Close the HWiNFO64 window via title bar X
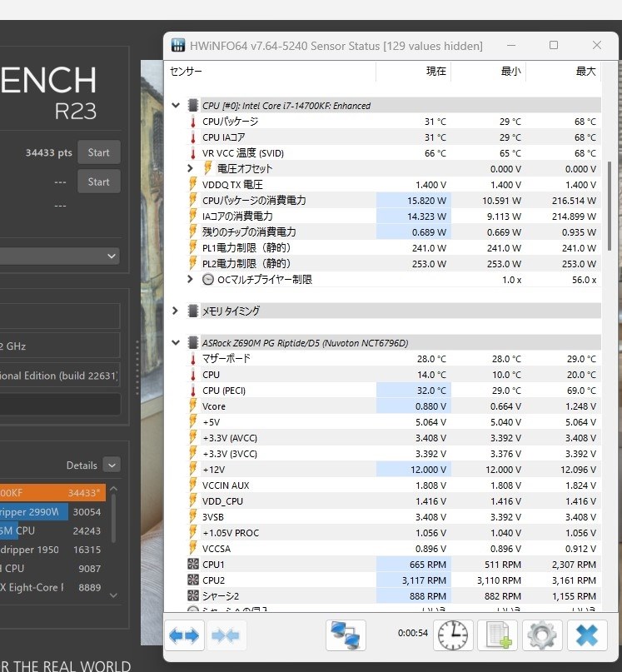The width and height of the screenshot is (622, 672). click(x=597, y=45)
